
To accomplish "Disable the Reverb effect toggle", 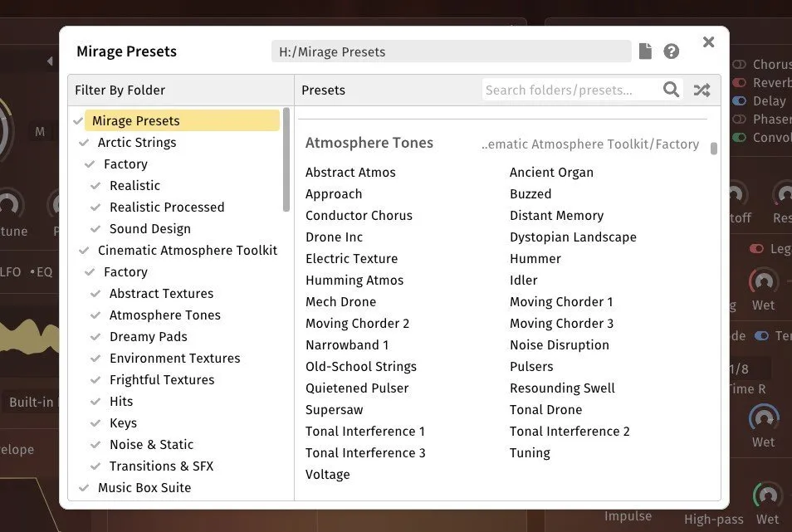I will point(740,82).
